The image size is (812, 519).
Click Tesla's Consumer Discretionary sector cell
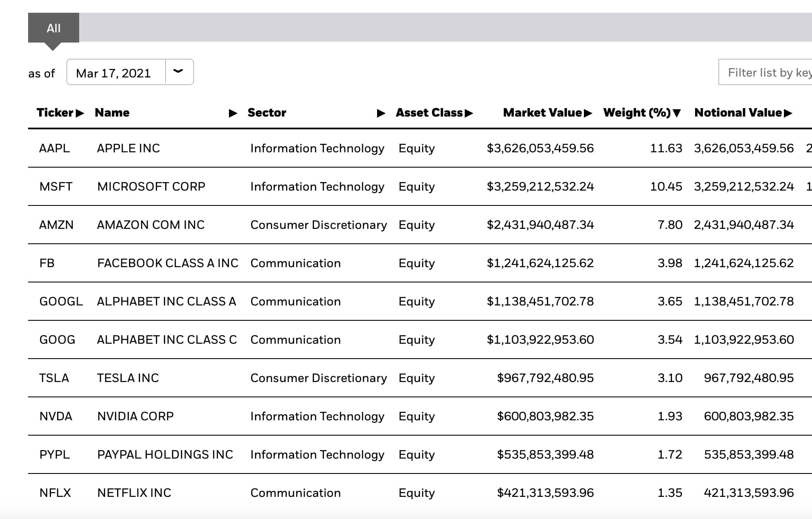(319, 378)
